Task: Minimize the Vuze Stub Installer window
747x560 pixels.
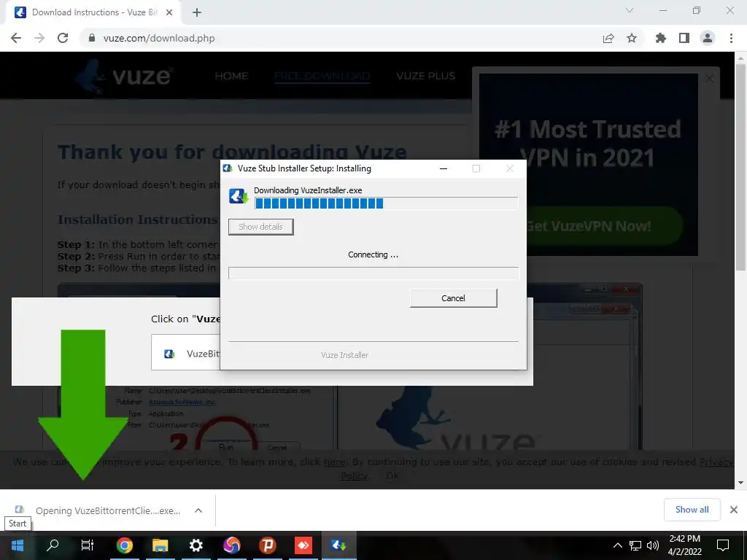Action: pyautogui.click(x=444, y=168)
